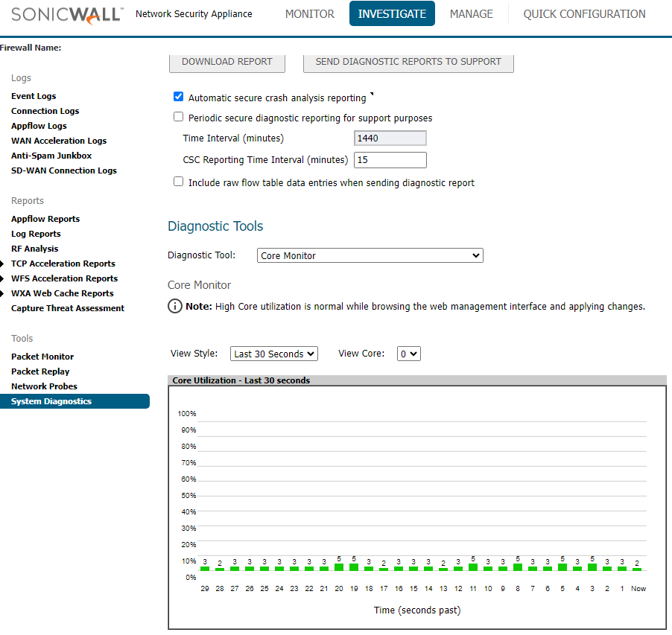Uncheck Automatic secure crash analysis reporting
The height and width of the screenshot is (635, 672).
178,97
